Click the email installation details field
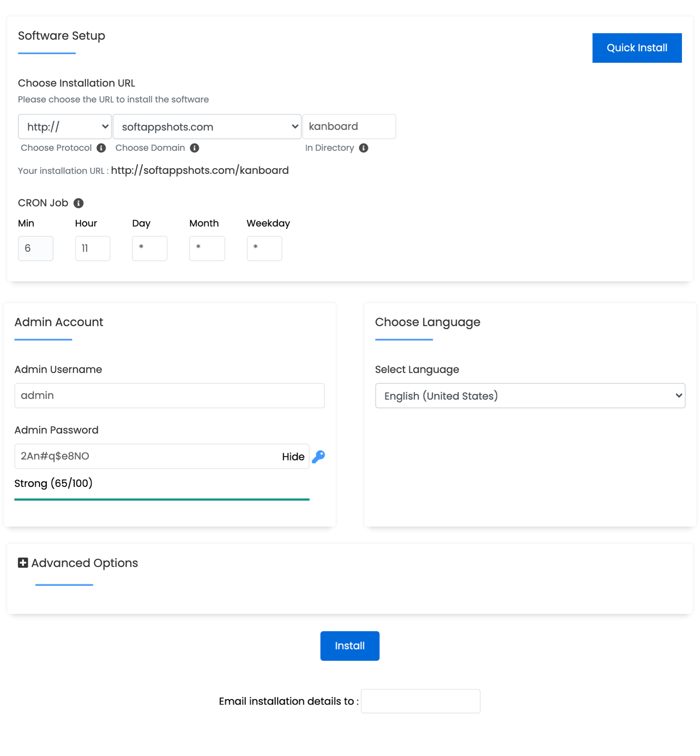The height and width of the screenshot is (756, 700). [420, 701]
